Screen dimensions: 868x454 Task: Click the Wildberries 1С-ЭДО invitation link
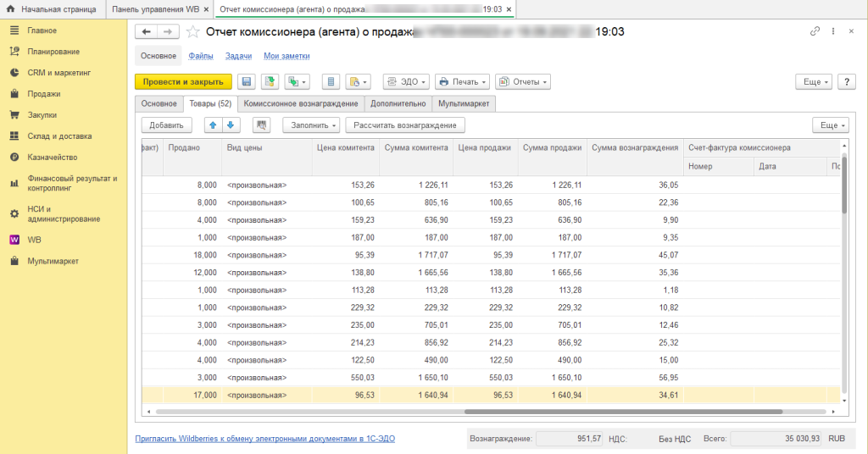(x=265, y=439)
